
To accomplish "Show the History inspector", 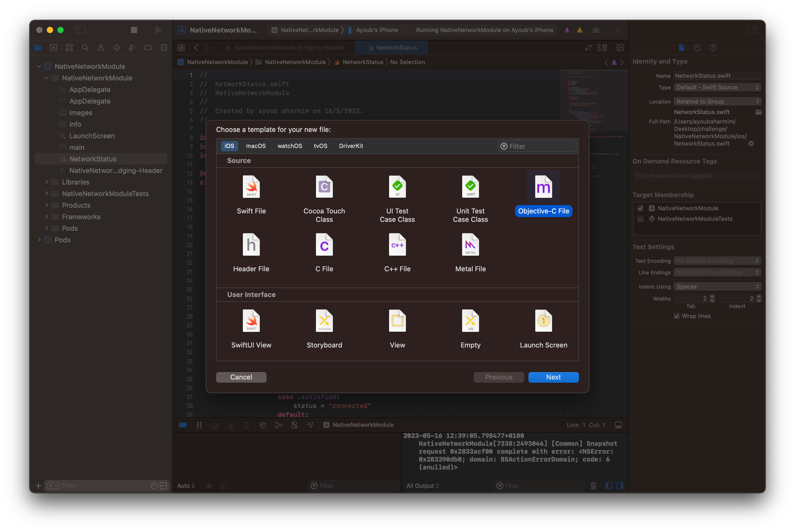I will pos(697,48).
